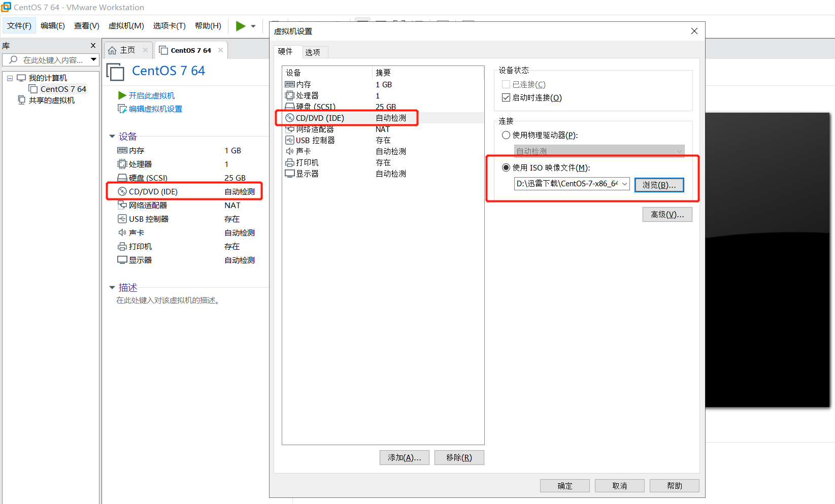Open ISO image path combo box dropdown
835x504 pixels.
[624, 184]
